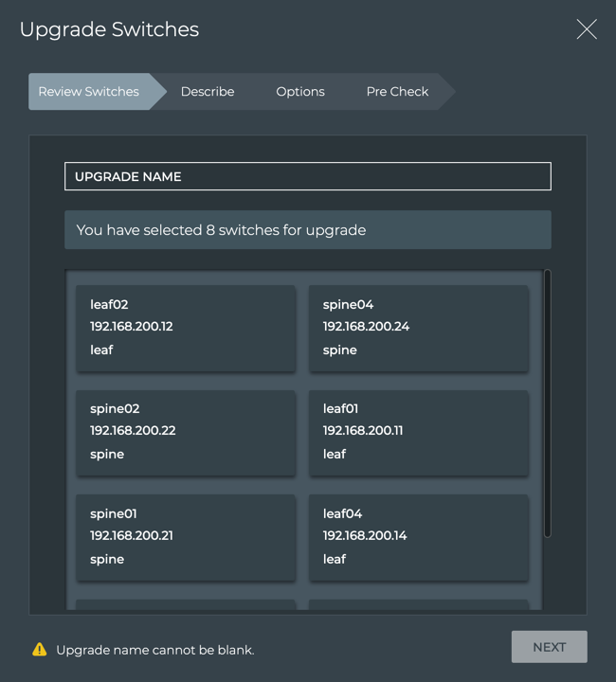Screen dimensions: 616x682
Task: Select the leaf04 switch card
Action: coord(418,537)
